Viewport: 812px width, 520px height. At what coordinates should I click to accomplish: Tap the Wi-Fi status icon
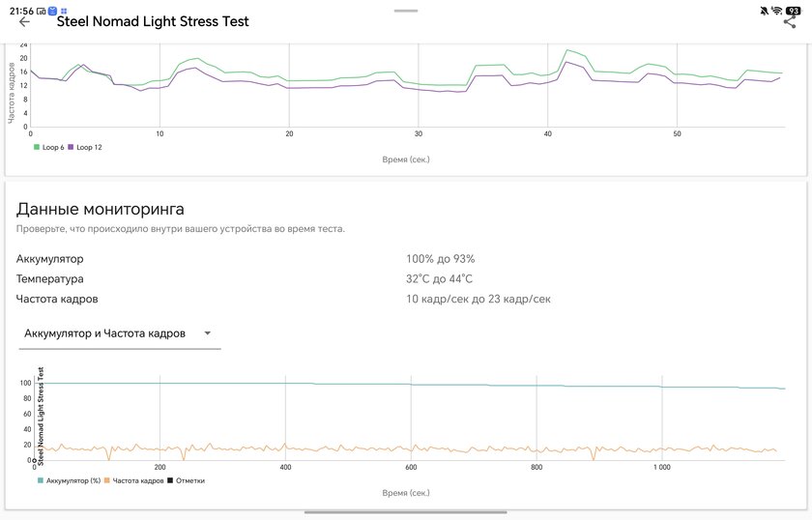(777, 11)
